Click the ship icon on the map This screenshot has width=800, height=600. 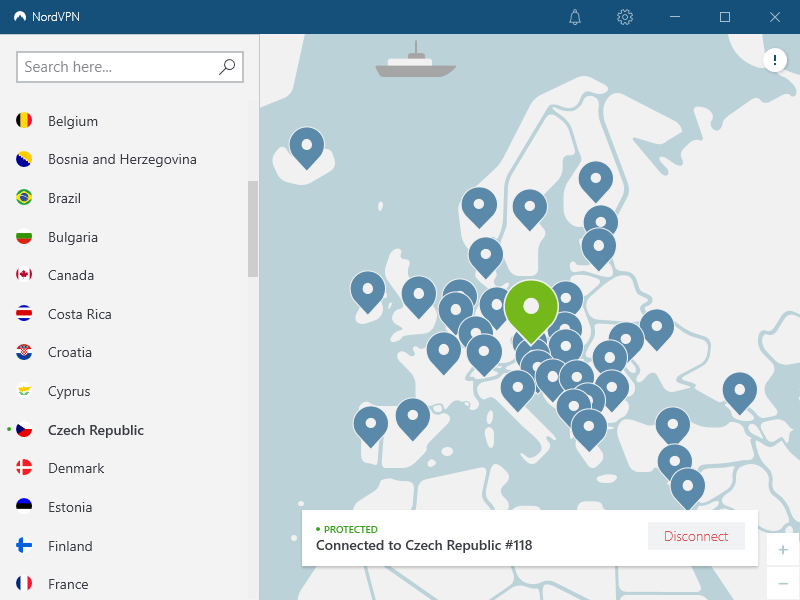pos(415,61)
